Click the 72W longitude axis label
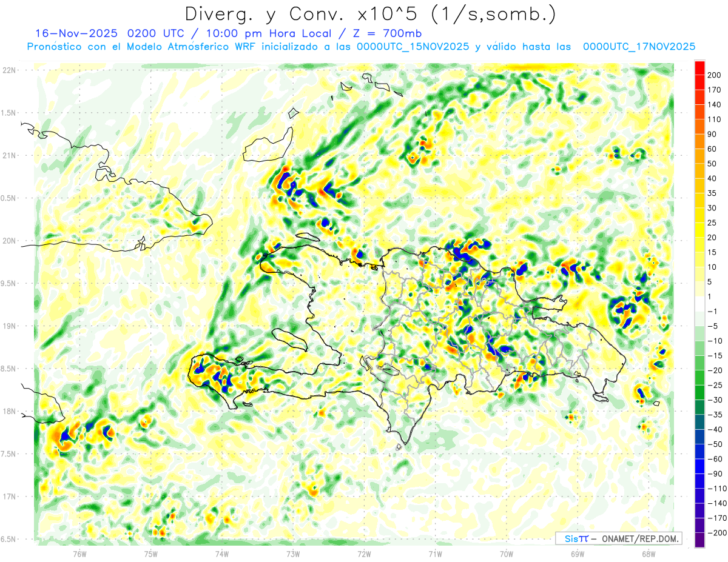This screenshot has height=562, width=728. point(364,554)
